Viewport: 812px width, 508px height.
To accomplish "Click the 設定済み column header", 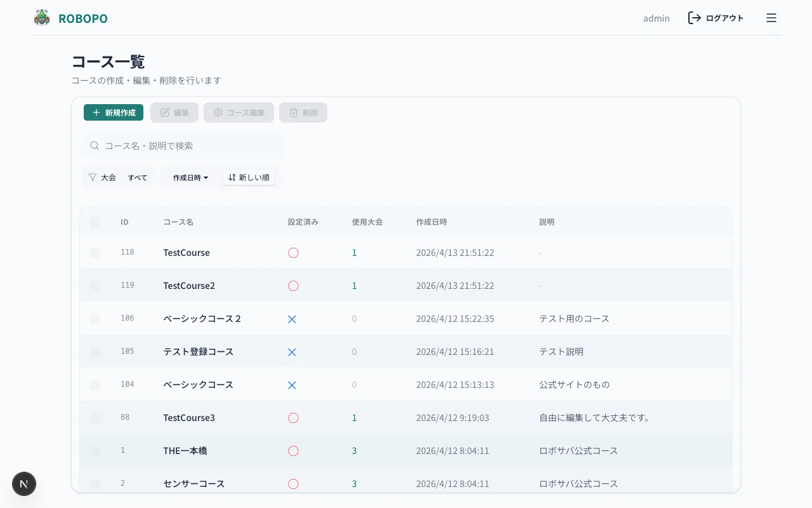I will [303, 222].
